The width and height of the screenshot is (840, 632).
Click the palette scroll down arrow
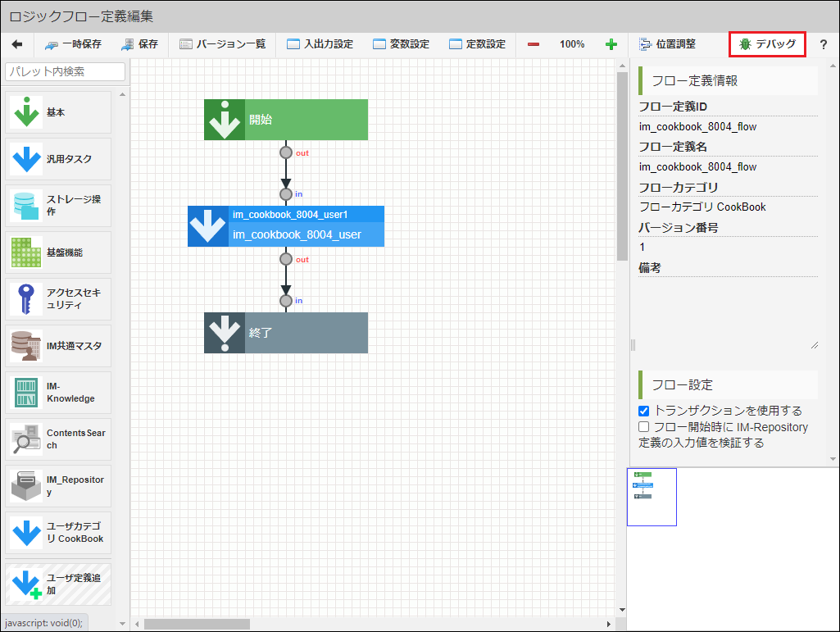pos(123,624)
